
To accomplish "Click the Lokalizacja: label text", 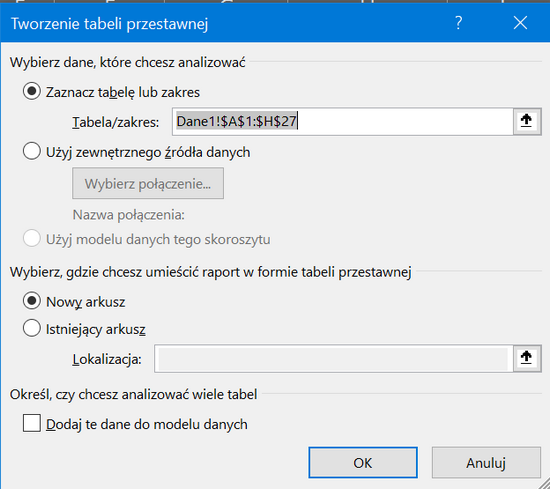I will click(107, 359).
